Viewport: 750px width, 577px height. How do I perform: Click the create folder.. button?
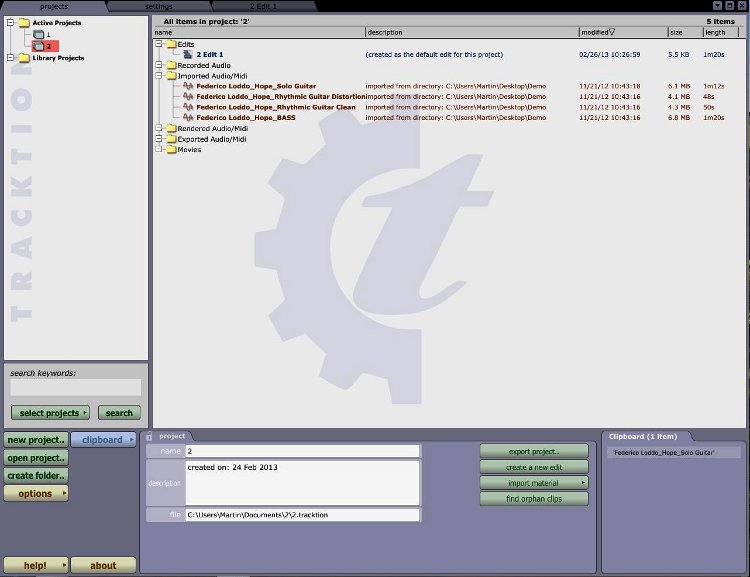(x=36, y=476)
